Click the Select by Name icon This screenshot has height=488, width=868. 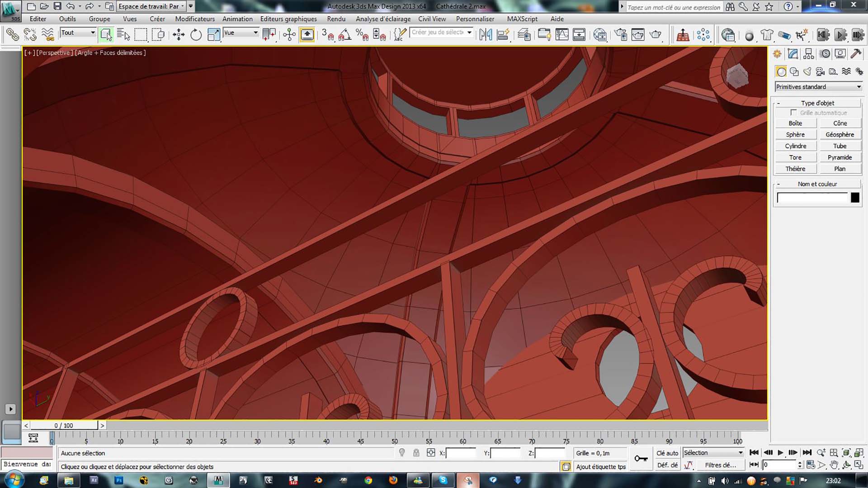(123, 35)
